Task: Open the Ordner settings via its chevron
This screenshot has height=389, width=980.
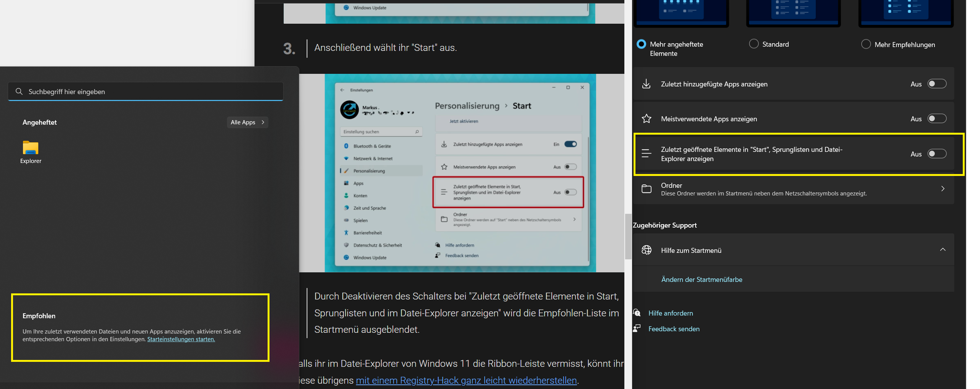Action: click(942, 189)
